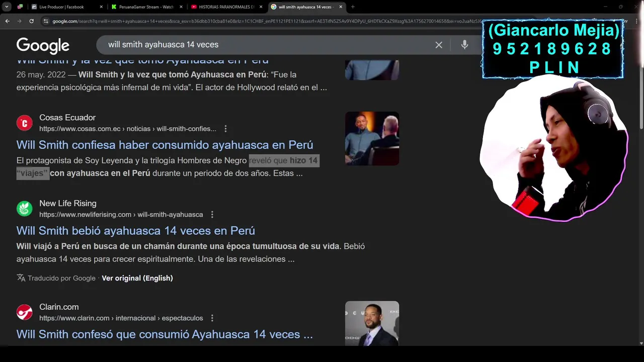The image size is (644, 362).
Task: Open Will Smith bebió ayahuasca 14 veces link
Action: click(135, 231)
